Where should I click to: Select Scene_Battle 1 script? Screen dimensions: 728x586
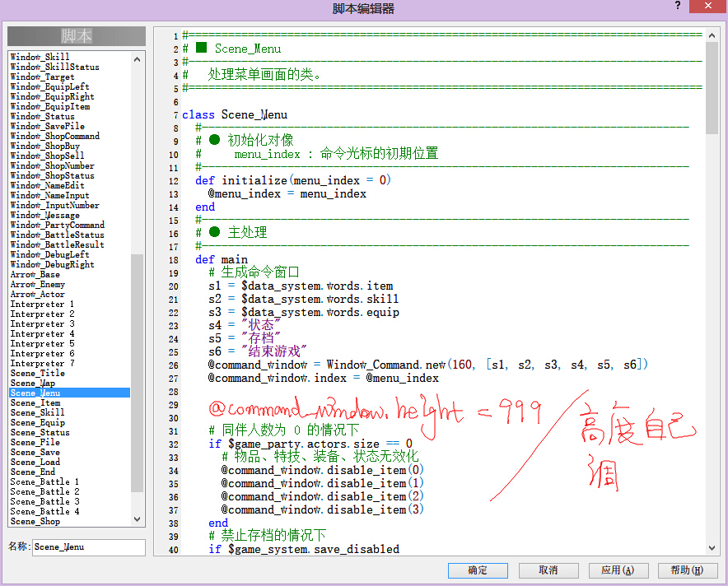(x=45, y=482)
